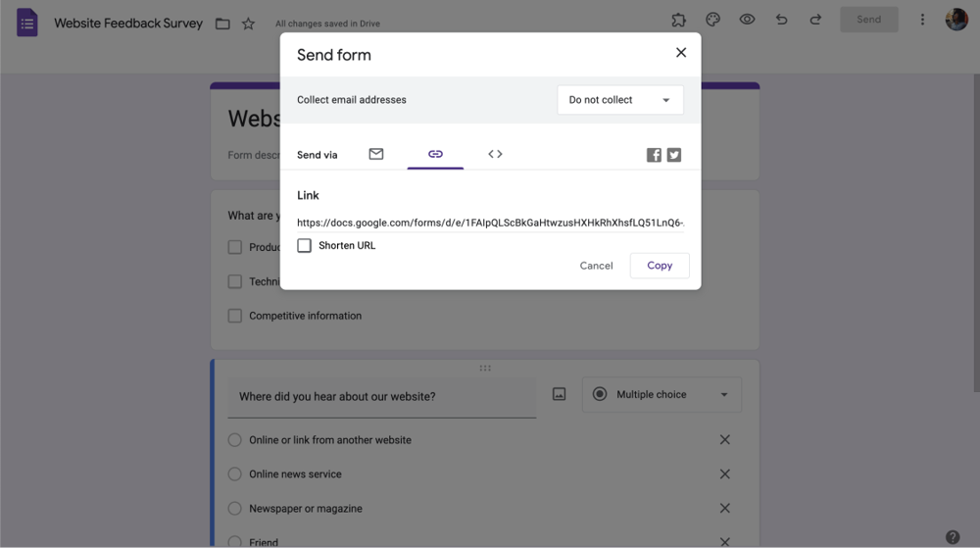The height and width of the screenshot is (548, 980).
Task: Click the Forms home logo icon
Action: [x=27, y=23]
